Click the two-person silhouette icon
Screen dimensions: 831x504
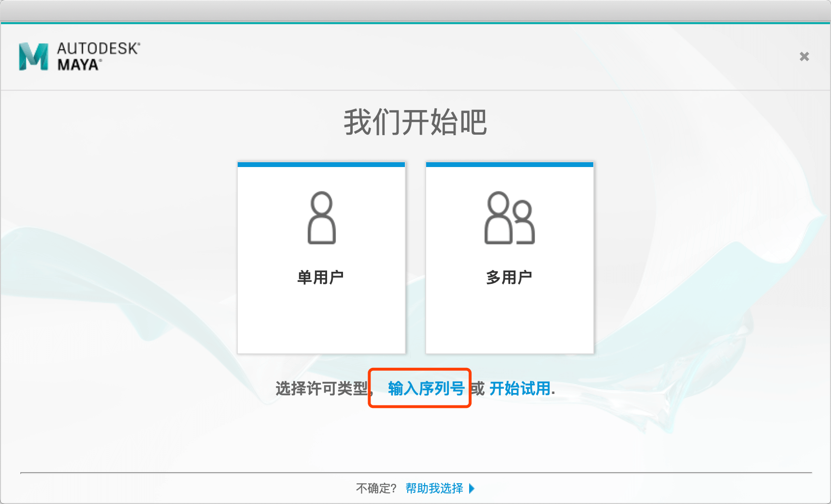coord(509,218)
